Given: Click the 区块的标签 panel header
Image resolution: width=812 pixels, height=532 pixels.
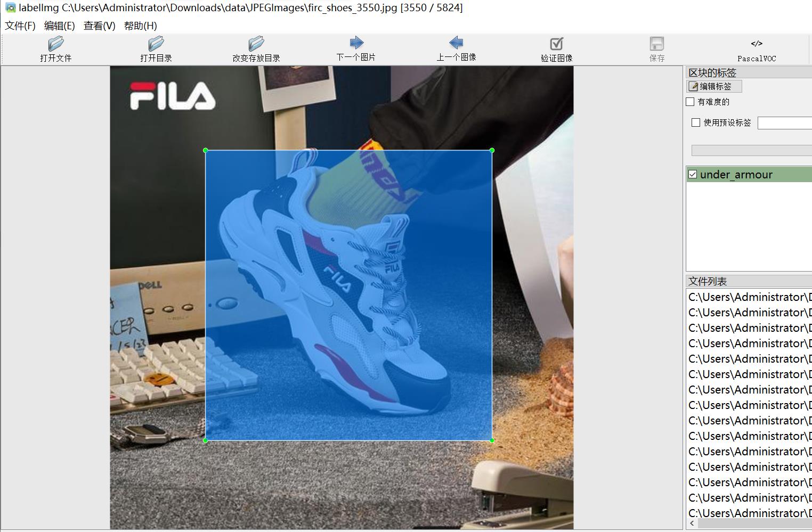Looking at the screenshot, I should (749, 72).
